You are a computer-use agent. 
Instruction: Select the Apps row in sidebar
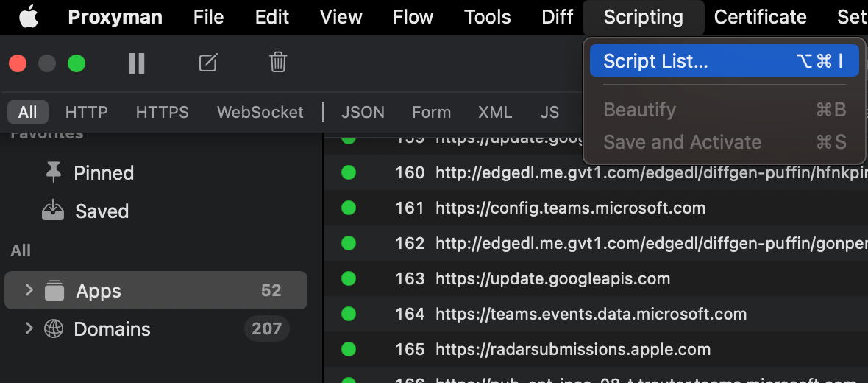point(155,290)
